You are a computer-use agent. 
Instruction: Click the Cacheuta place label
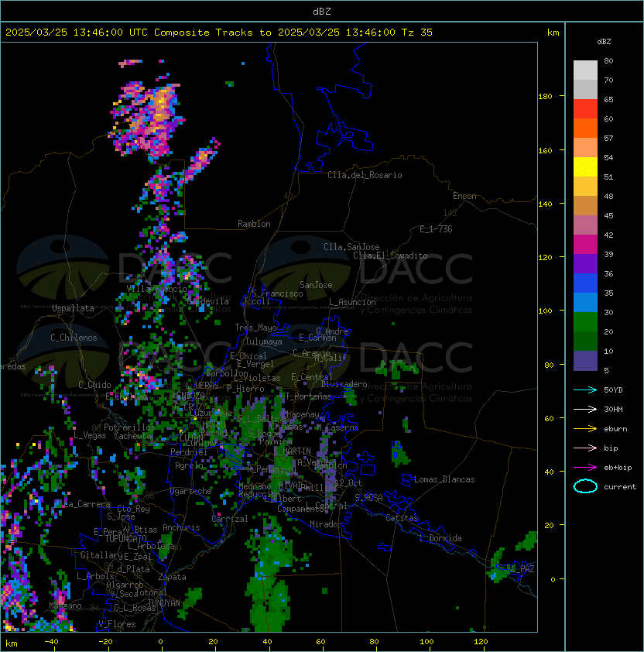[x=132, y=436]
